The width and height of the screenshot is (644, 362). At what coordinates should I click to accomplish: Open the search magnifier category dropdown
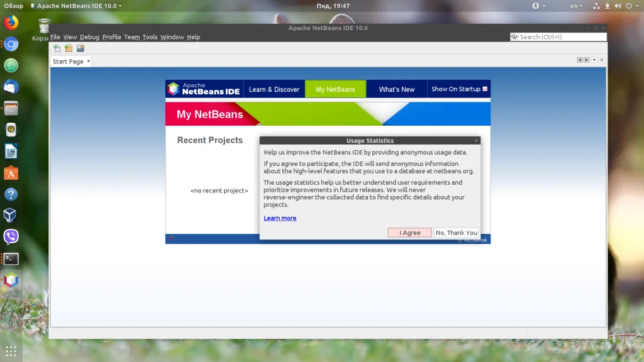pyautogui.click(x=514, y=37)
